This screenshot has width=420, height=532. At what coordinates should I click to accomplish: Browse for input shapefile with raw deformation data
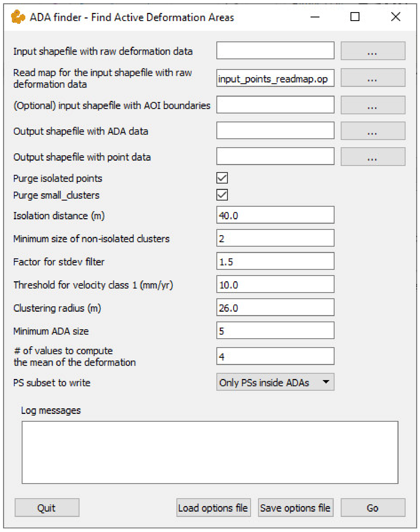[373, 51]
